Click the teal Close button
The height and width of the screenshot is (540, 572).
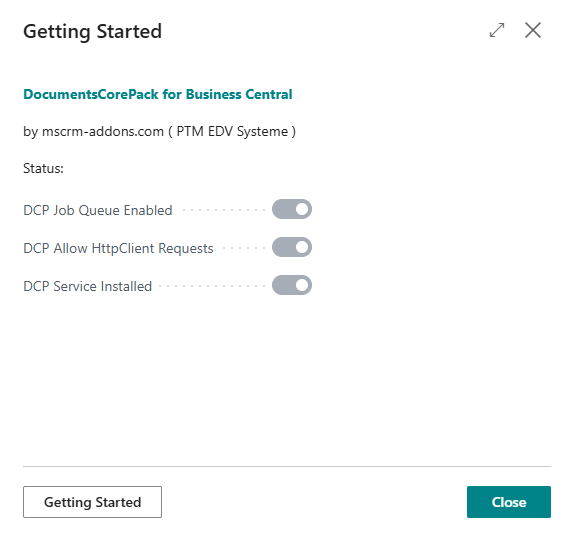[x=509, y=502]
